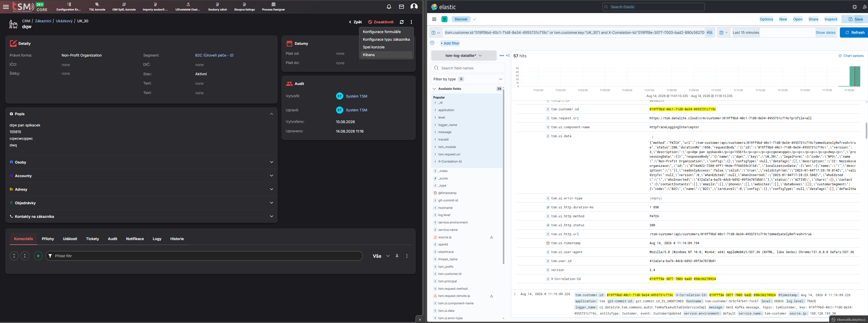Open the saved queries dropdown icon
868x323 pixels.
(x=436, y=33)
